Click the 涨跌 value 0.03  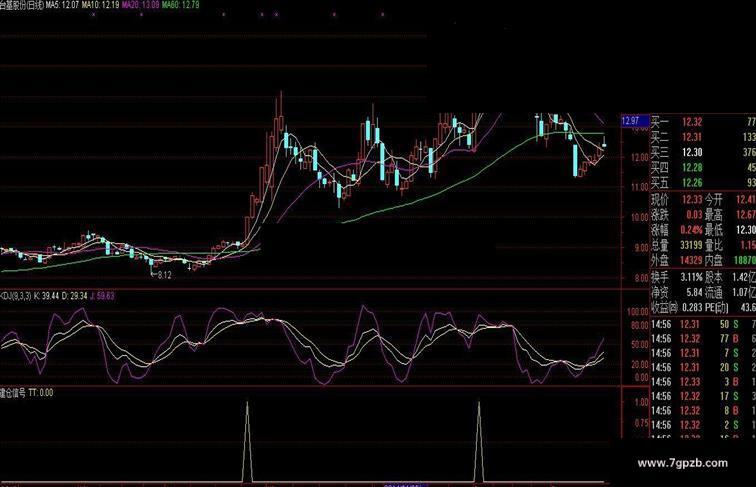(694, 215)
